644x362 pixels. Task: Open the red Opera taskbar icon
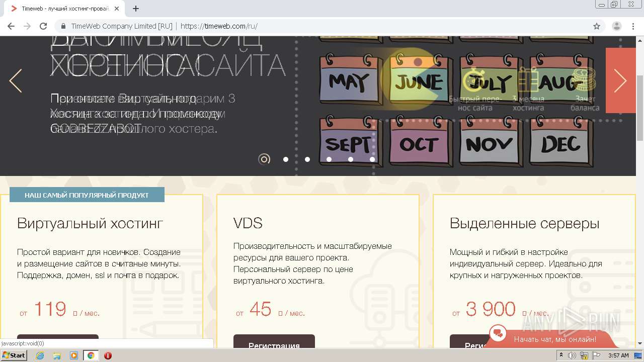[x=108, y=355]
